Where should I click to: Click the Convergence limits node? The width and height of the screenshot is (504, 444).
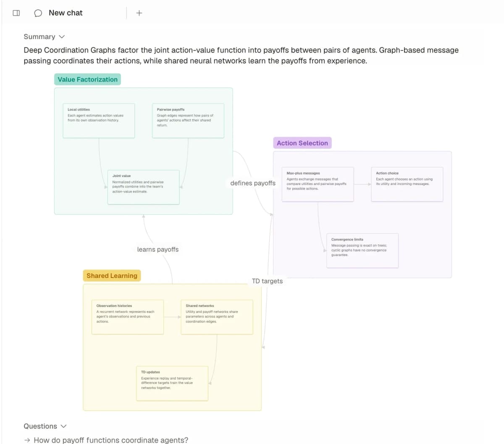(x=362, y=251)
